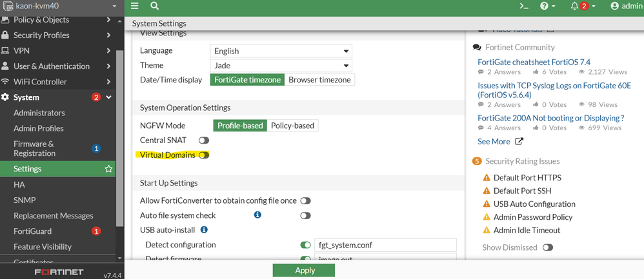Enable the Virtual Domains switch
This screenshot has width=644, height=279.
coord(204,155)
